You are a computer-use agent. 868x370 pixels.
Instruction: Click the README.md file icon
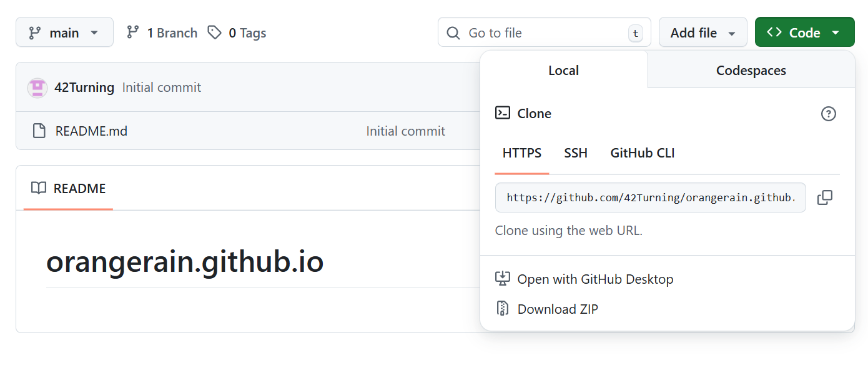click(39, 131)
